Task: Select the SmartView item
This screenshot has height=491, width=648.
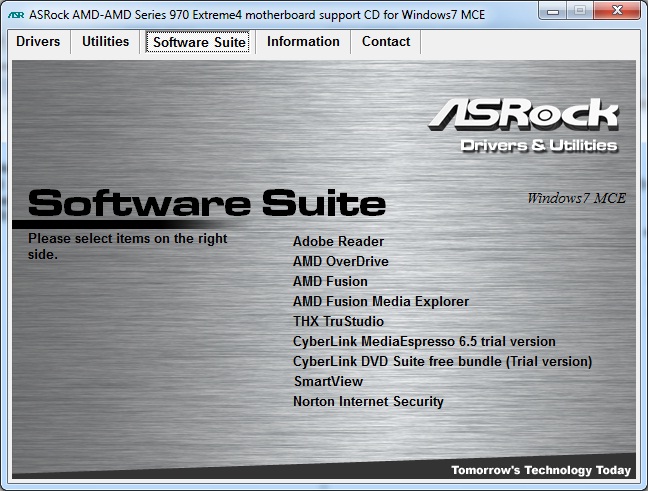Action: coord(328,381)
